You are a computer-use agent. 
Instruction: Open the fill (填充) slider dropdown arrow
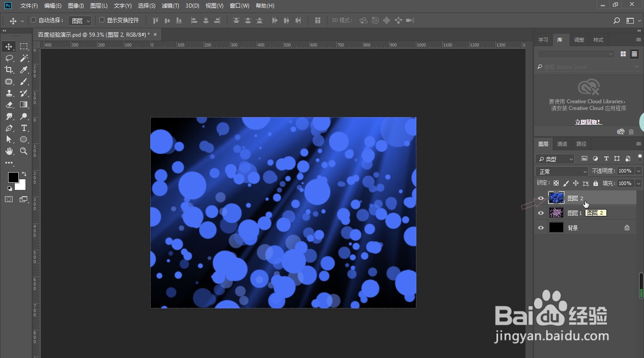click(639, 183)
